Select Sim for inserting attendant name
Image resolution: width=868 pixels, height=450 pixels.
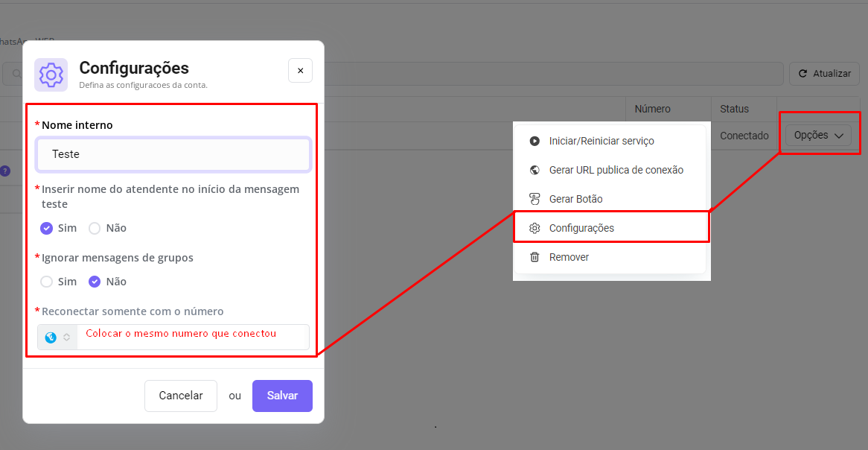(47, 228)
